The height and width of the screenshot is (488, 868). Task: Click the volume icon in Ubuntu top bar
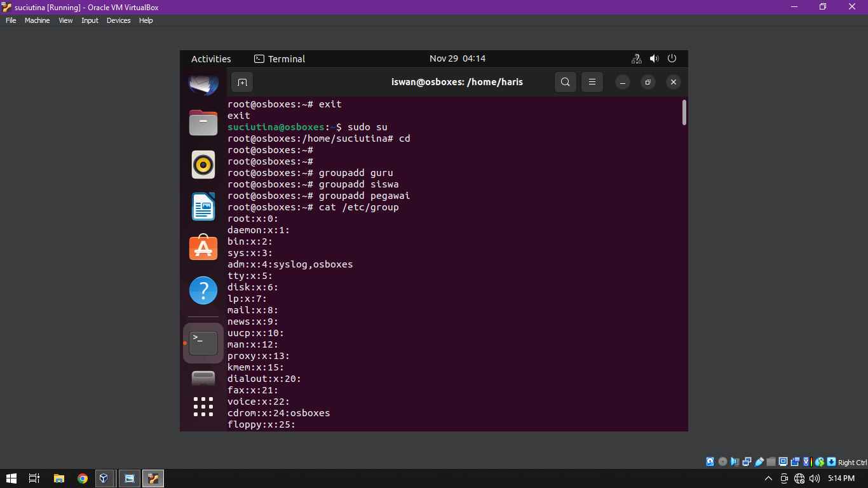(654, 58)
